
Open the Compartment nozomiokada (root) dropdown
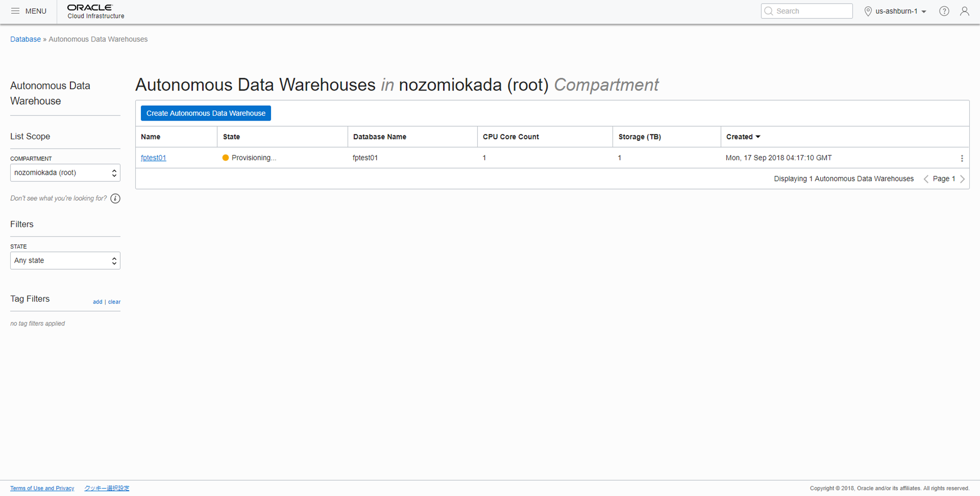65,173
